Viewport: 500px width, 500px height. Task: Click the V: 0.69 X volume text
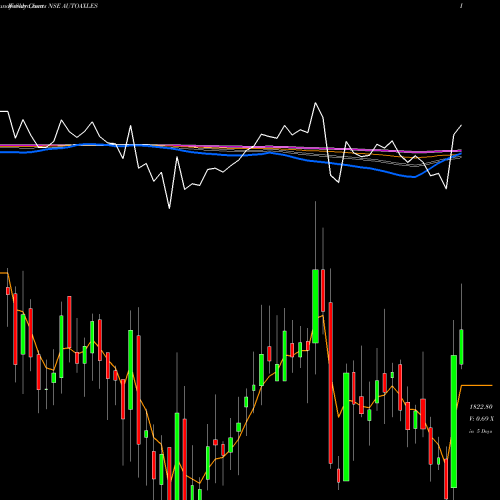[x=481, y=419]
